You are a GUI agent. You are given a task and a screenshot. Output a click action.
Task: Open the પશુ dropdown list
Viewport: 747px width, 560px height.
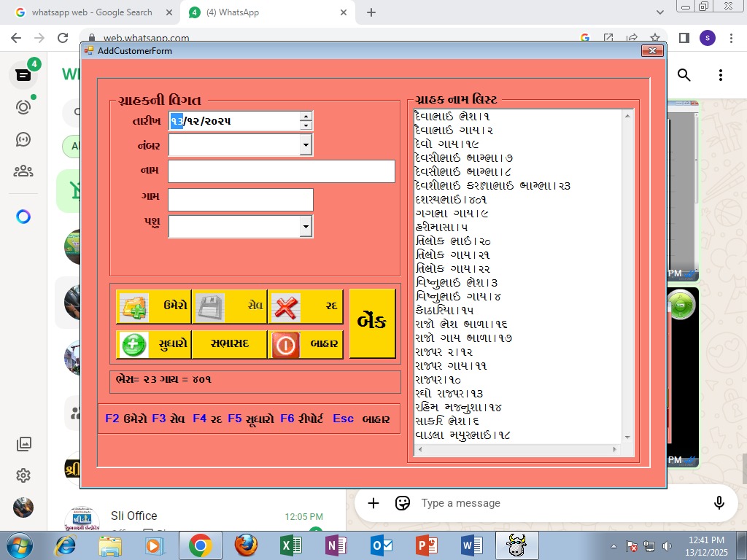click(306, 226)
